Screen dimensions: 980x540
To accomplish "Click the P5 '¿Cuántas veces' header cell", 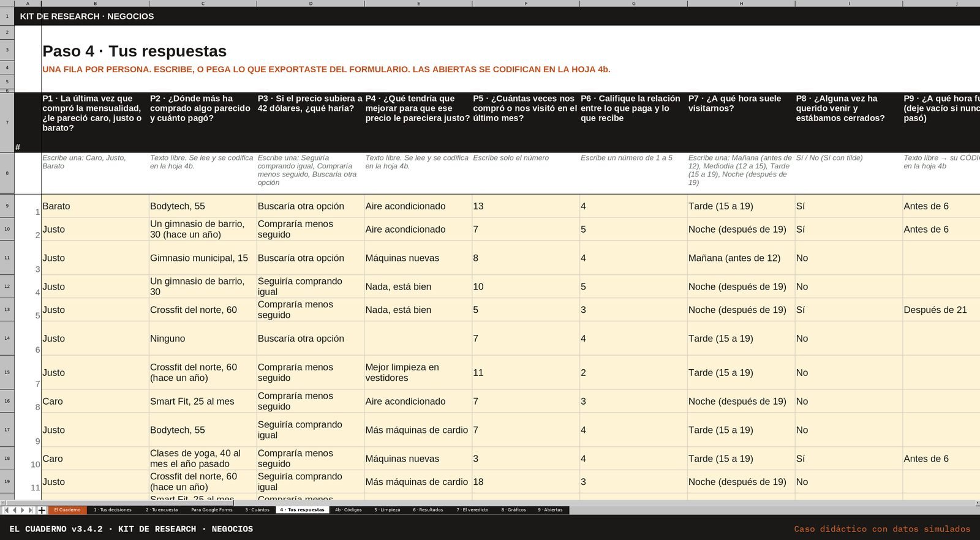I will tap(526, 122).
